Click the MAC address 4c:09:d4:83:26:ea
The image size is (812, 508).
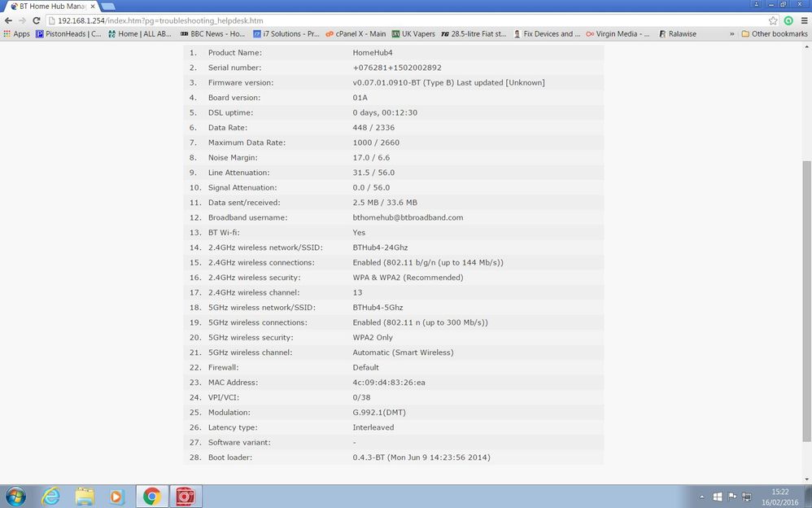(389, 383)
